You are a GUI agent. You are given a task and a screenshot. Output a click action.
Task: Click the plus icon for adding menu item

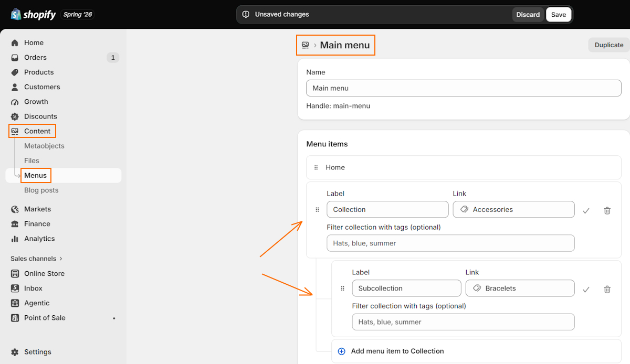tap(341, 351)
